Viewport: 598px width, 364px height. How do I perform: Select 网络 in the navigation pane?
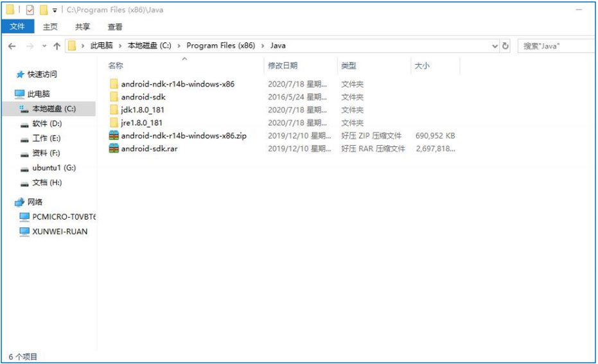(x=35, y=202)
